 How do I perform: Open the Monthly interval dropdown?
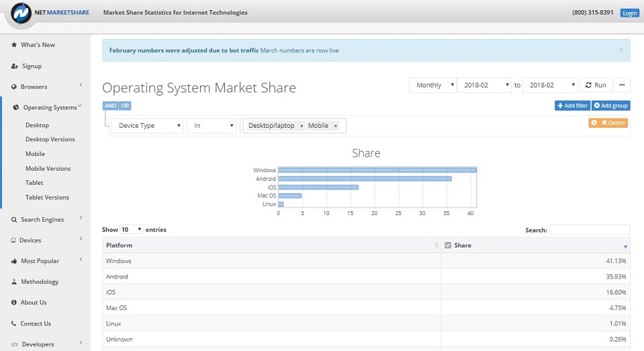coord(433,85)
